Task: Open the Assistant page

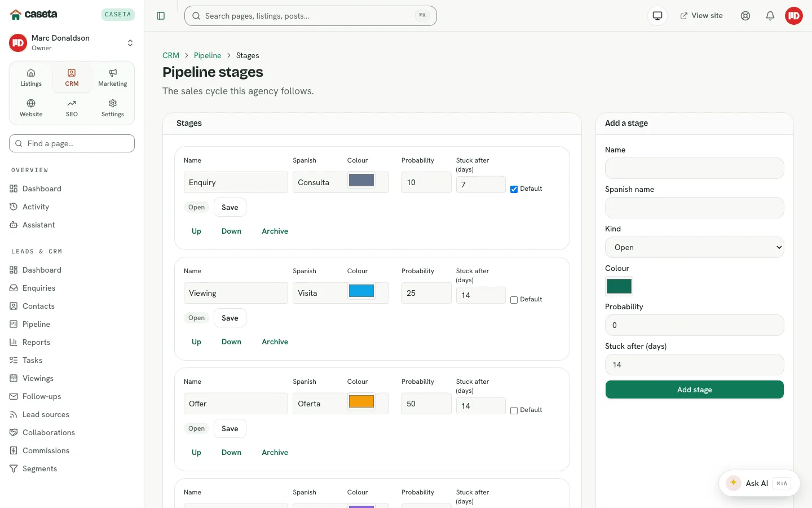Action: click(72, 225)
